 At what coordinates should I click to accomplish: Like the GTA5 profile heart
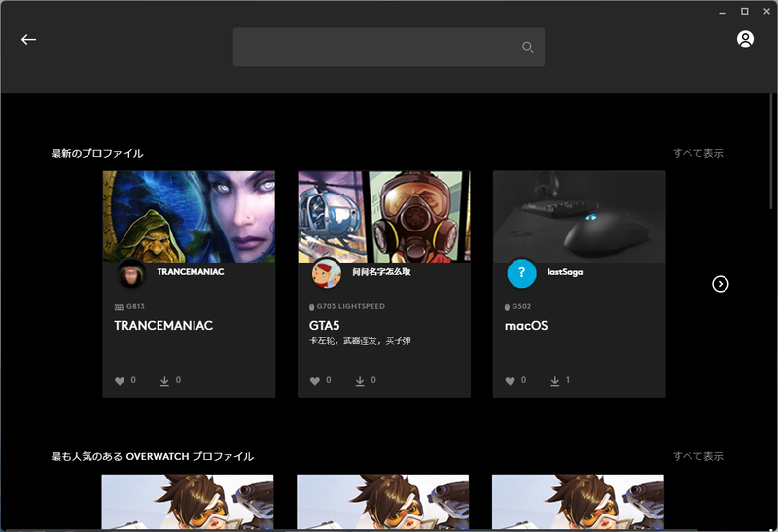pos(314,381)
